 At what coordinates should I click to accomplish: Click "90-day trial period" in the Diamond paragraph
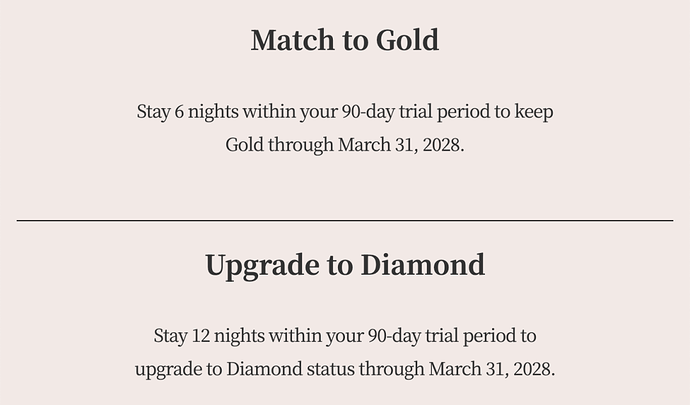420,335
